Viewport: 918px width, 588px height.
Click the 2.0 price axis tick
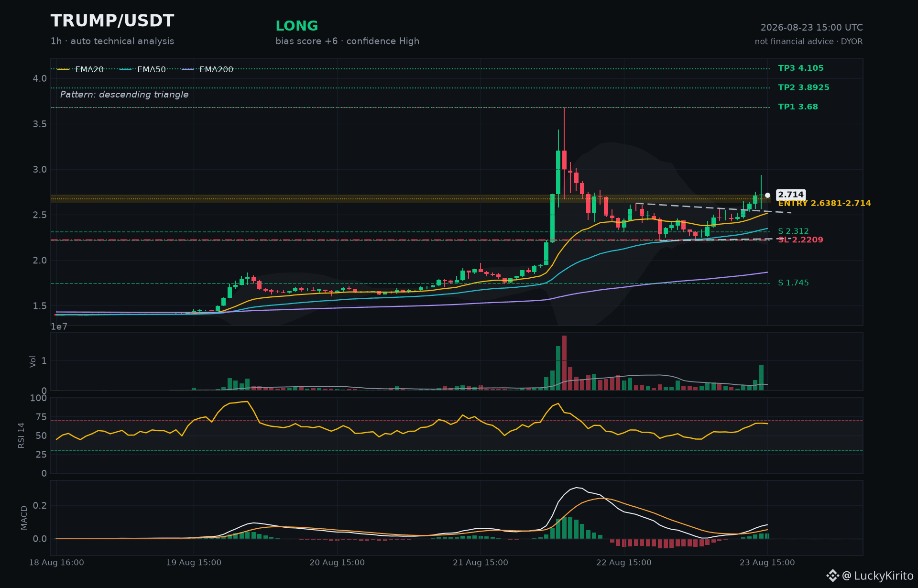pyautogui.click(x=40, y=261)
